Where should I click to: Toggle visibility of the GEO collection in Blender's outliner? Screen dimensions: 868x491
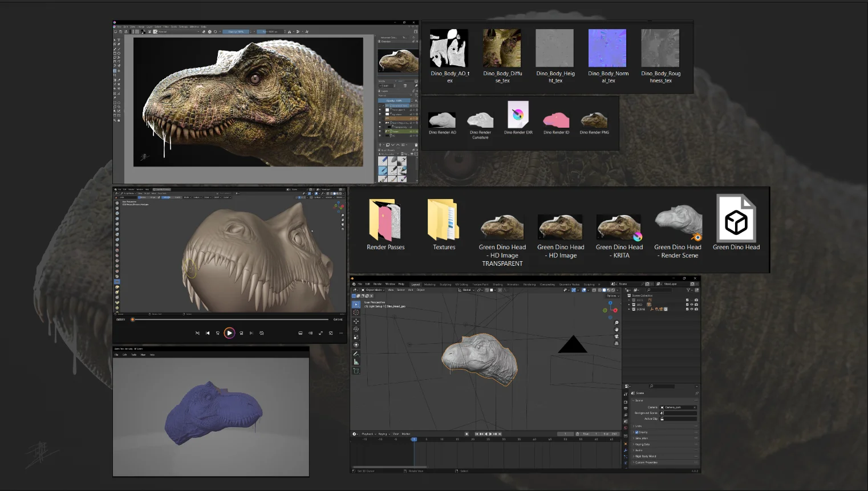tap(692, 305)
